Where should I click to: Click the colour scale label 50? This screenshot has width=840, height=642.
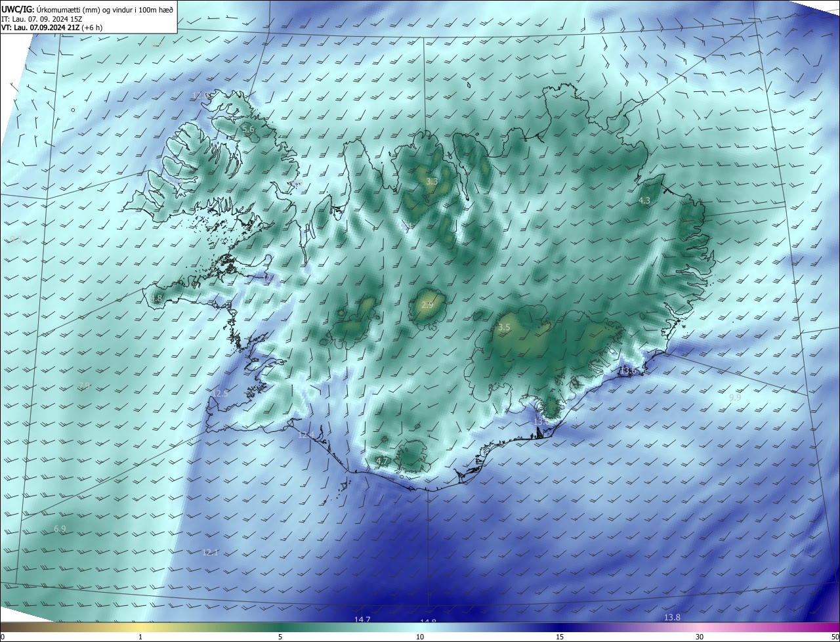pyautogui.click(x=835, y=637)
